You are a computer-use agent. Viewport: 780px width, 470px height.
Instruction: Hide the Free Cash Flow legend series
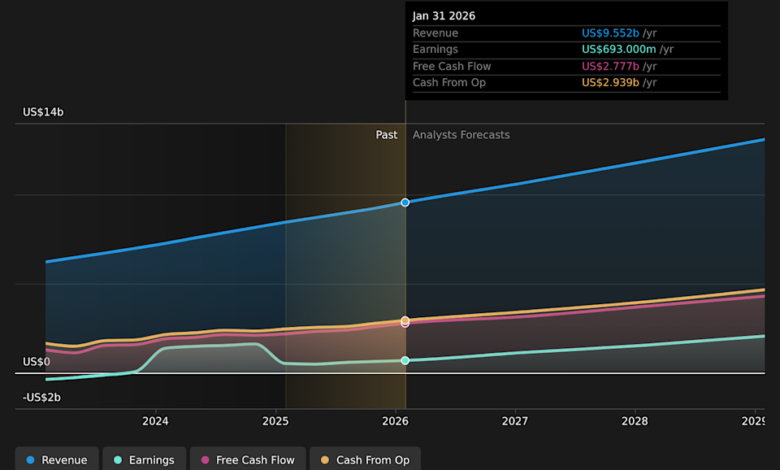(246, 460)
